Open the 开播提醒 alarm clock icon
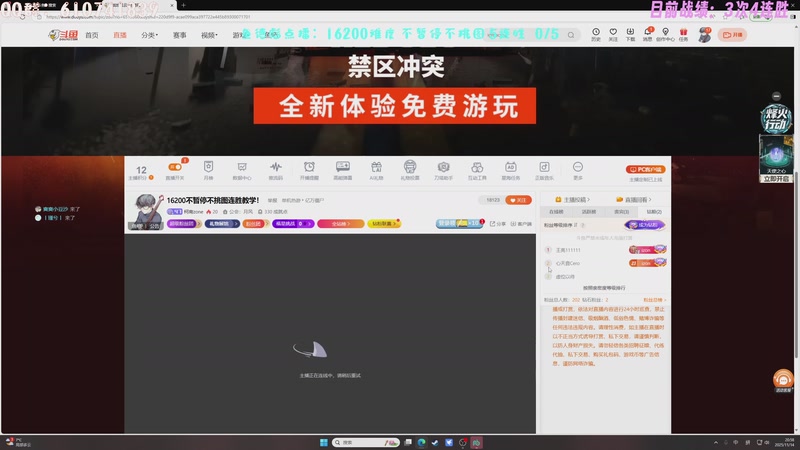 pos(309,170)
